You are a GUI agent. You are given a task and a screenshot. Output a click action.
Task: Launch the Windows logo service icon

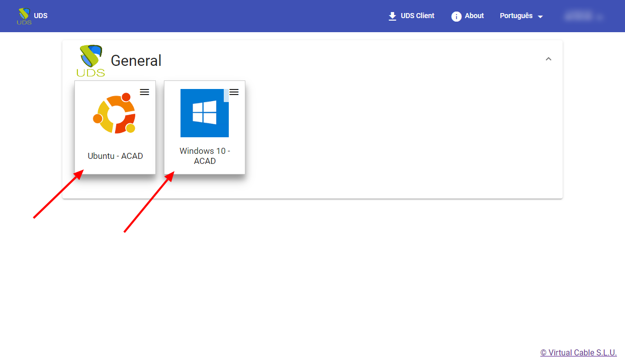204,113
